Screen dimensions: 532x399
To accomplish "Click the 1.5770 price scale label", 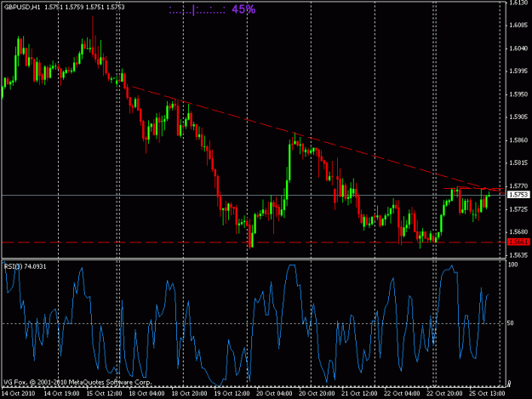I will (518, 185).
